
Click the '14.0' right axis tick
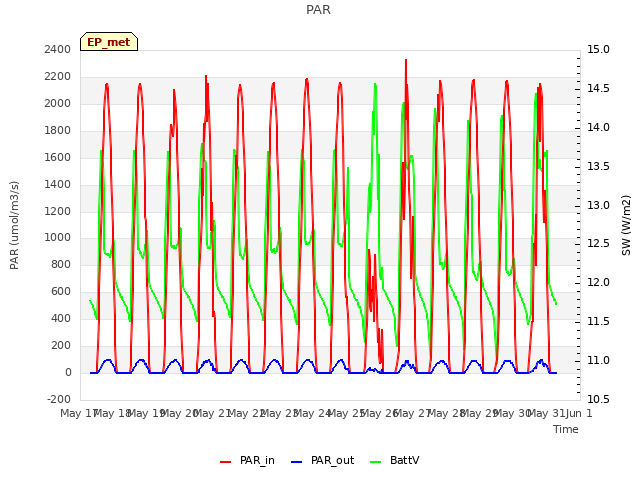598,128
